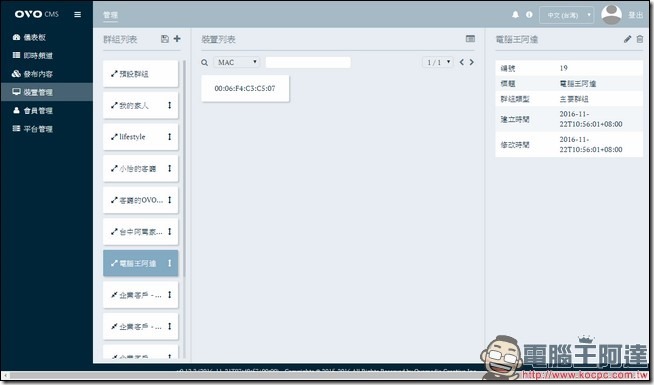654x385 pixels.
Task: Edit the group using the pencil icon
Action: click(627, 39)
